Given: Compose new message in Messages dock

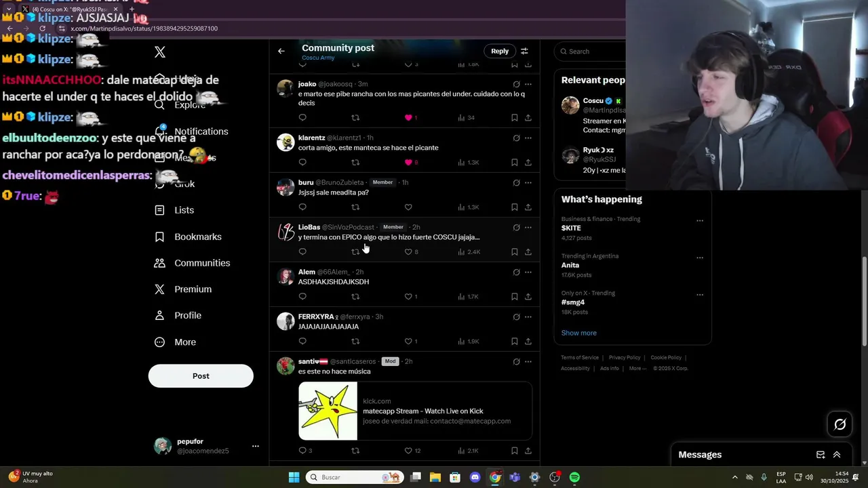Looking at the screenshot, I should tap(821, 455).
